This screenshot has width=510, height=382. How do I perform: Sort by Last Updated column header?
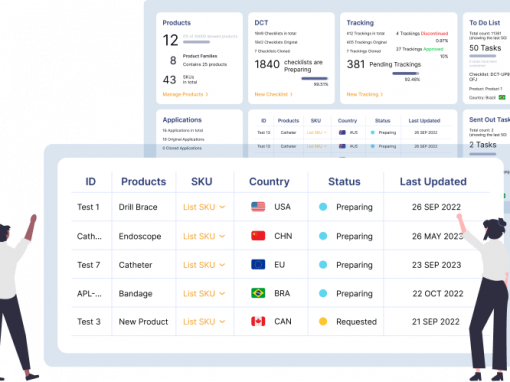[x=433, y=182]
